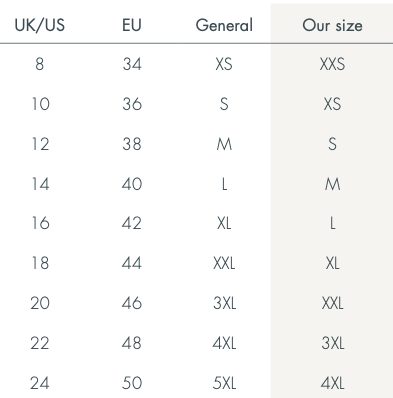The height and width of the screenshot is (398, 393).
Task: Click the UK/US column header
Action: point(40,25)
